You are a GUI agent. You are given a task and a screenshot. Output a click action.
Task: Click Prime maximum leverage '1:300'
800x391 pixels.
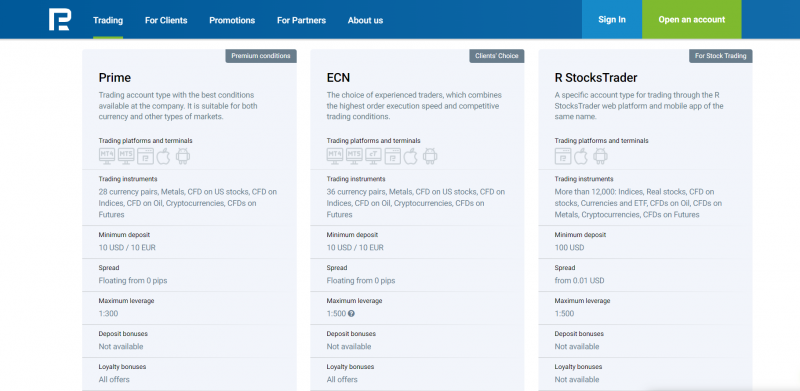pyautogui.click(x=108, y=313)
